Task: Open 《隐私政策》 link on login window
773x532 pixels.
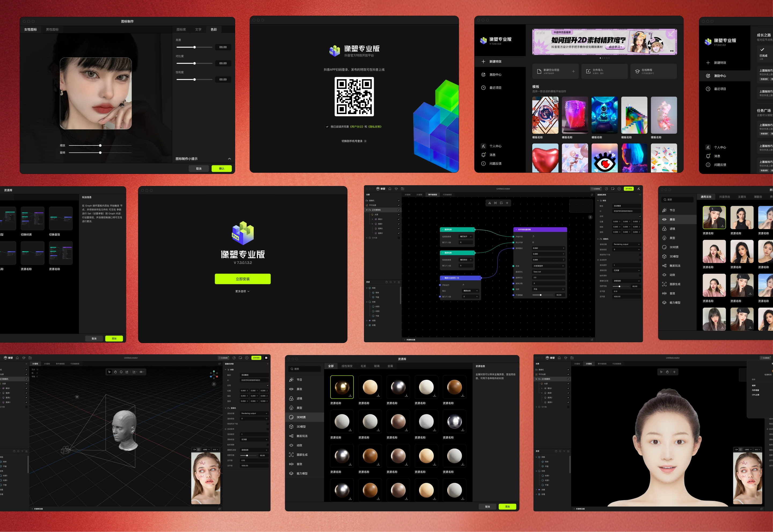Action: pos(375,127)
